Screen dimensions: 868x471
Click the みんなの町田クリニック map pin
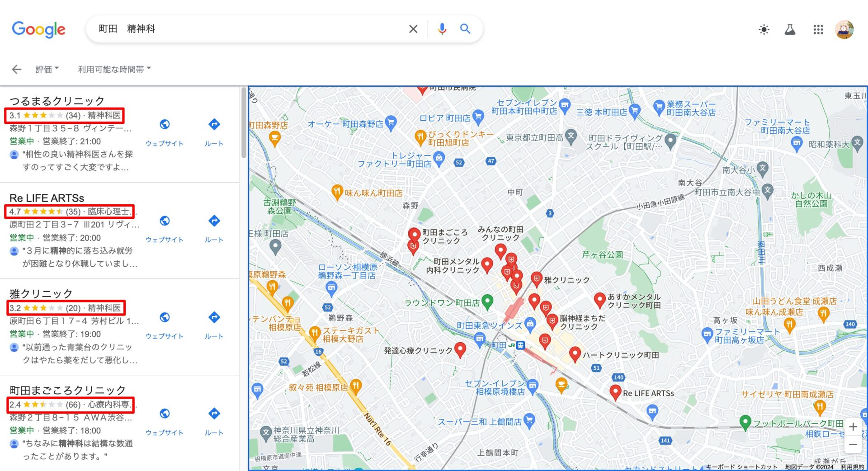500,251
